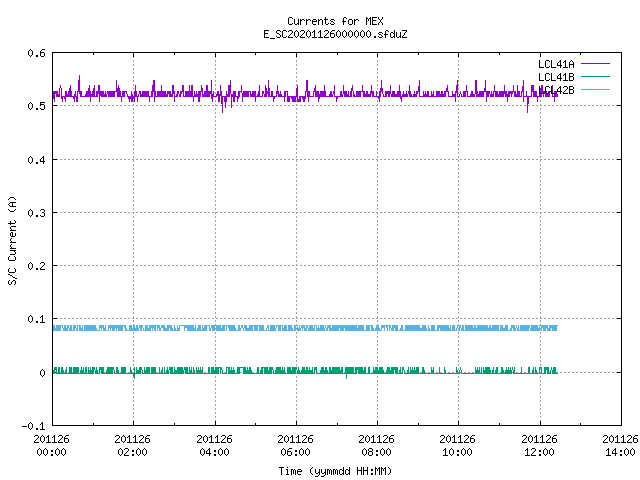Viewport: 640px width, 480px height.
Task: Click the 0.3 y-axis tick value
Action: [36, 213]
